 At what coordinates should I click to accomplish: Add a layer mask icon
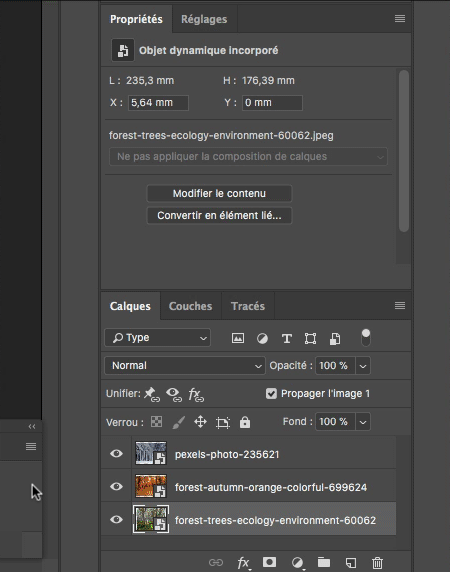click(x=269, y=562)
